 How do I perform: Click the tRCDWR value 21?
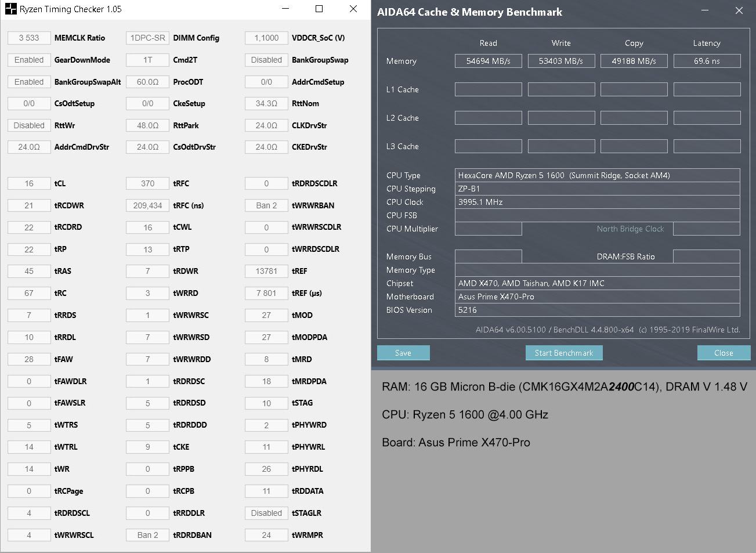pyautogui.click(x=29, y=205)
